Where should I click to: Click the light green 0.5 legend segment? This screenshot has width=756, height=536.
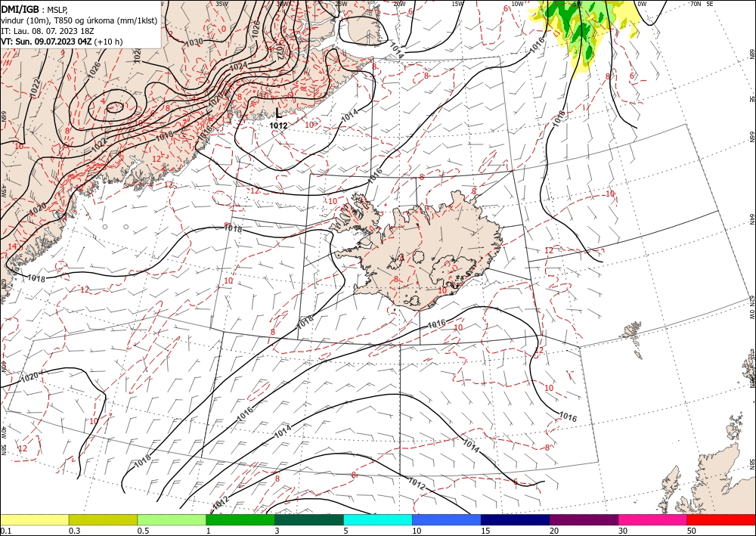coord(172,519)
